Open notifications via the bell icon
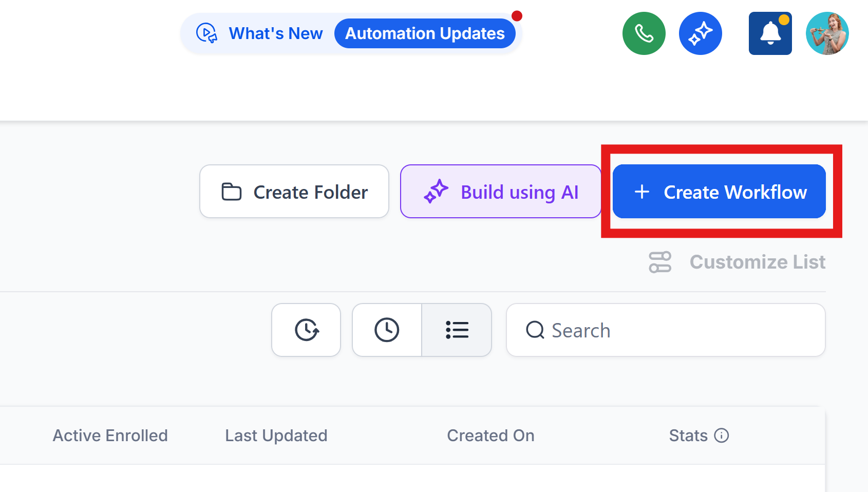The height and width of the screenshot is (492, 868). [x=770, y=33]
